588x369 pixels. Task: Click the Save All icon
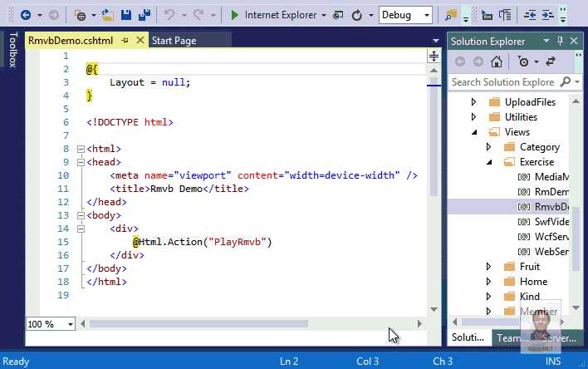click(x=145, y=15)
